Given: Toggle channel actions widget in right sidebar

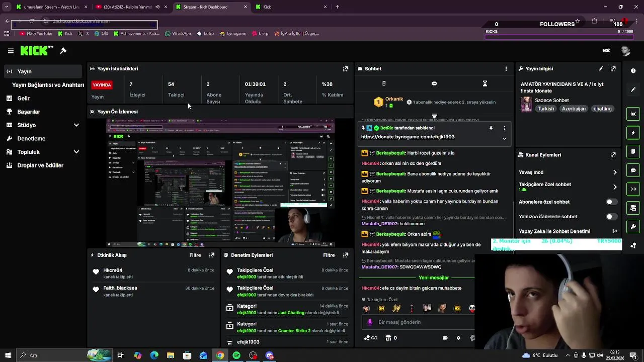Looking at the screenshot, I should click(633, 208).
